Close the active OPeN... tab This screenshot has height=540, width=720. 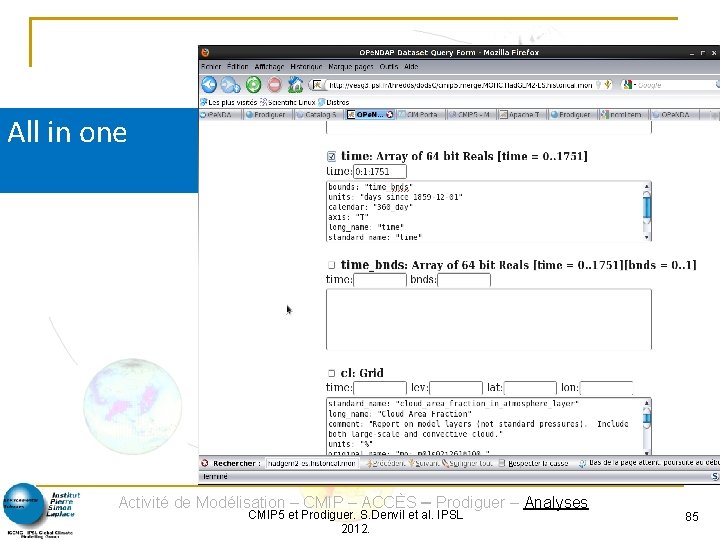point(389,114)
